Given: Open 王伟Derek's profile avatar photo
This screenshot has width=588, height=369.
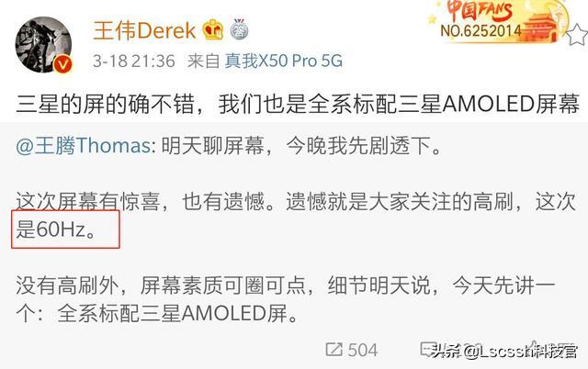Looking at the screenshot, I should (43, 44).
